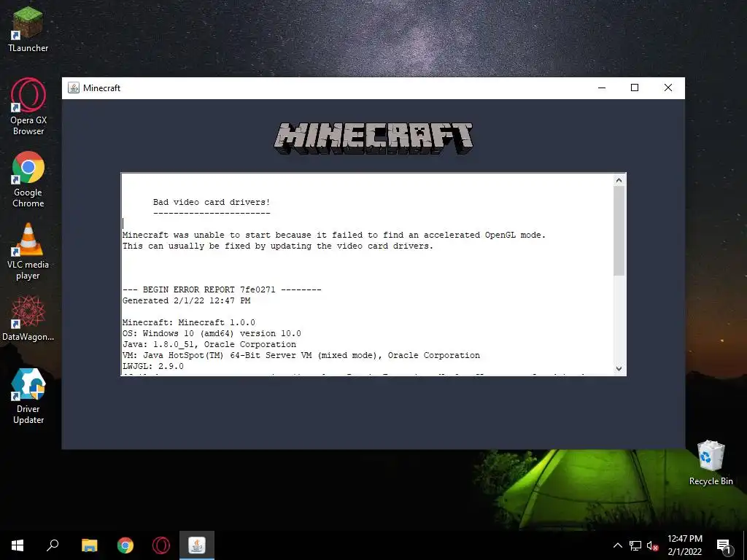Click the error report scroll down arrow
747x560 pixels.
pos(619,368)
